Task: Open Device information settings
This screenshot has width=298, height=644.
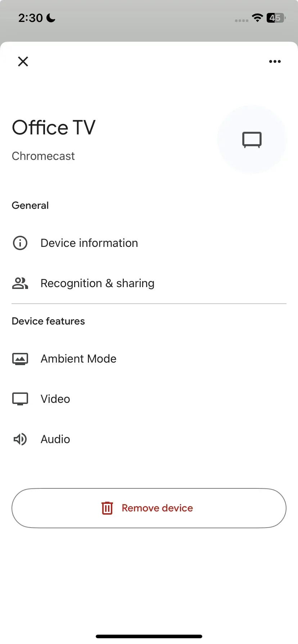Action: (x=89, y=243)
